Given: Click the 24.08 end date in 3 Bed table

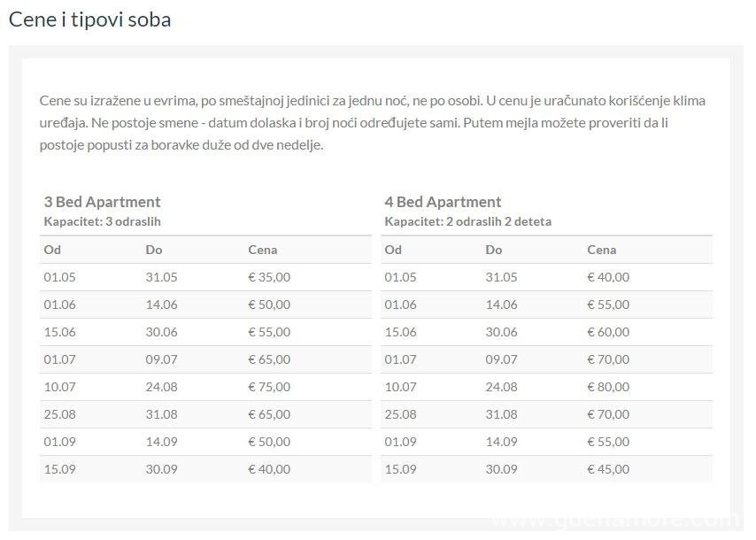Looking at the screenshot, I should click(x=161, y=387).
